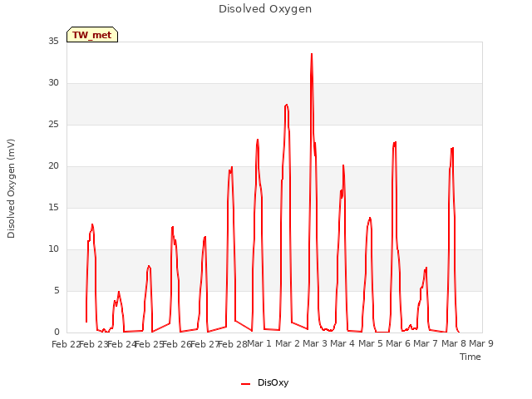Click the y-axis tick value 35
This screenshot has height=399, width=532.
pos(53,42)
